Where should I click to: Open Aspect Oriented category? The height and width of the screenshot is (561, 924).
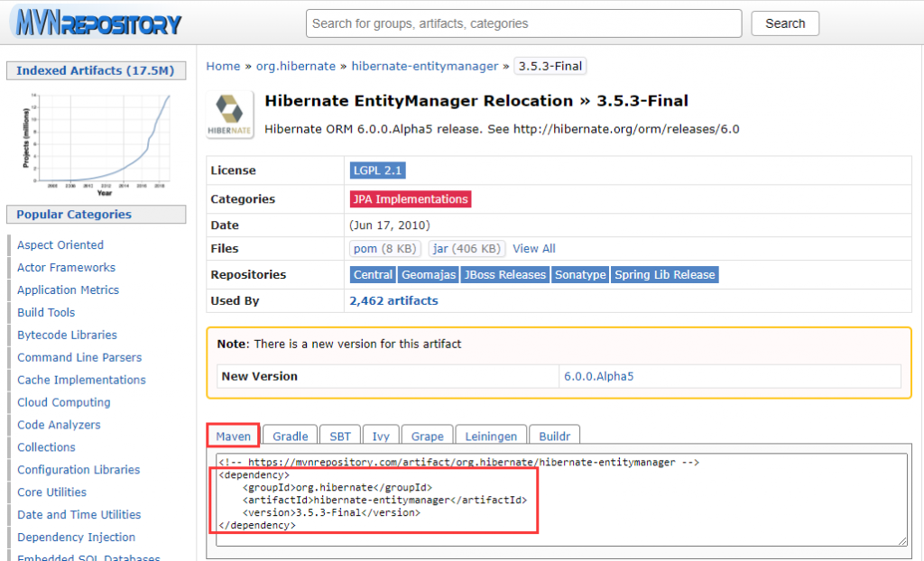click(60, 245)
